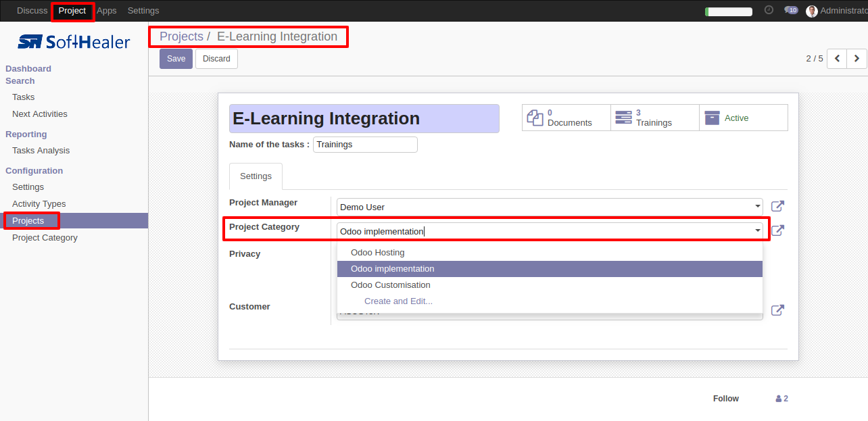Viewport: 868px width, 421px height.
Task: Click the Trainings tasks stat icon
Action: 623,118
